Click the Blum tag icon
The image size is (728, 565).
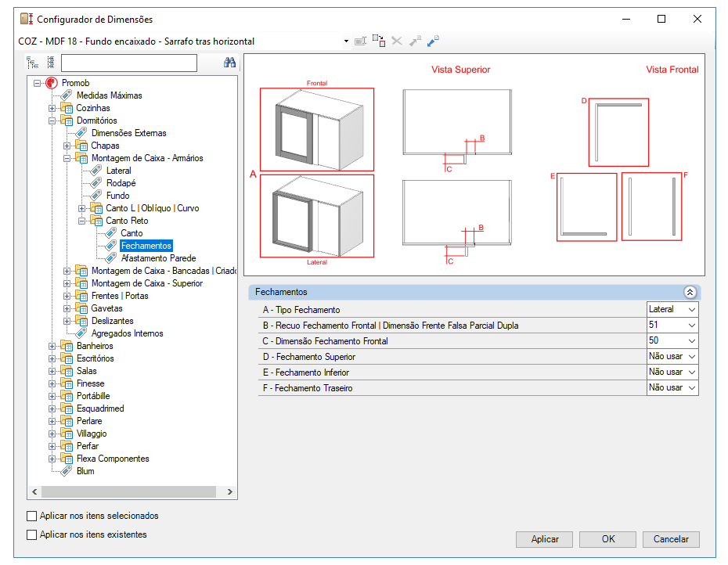(67, 471)
